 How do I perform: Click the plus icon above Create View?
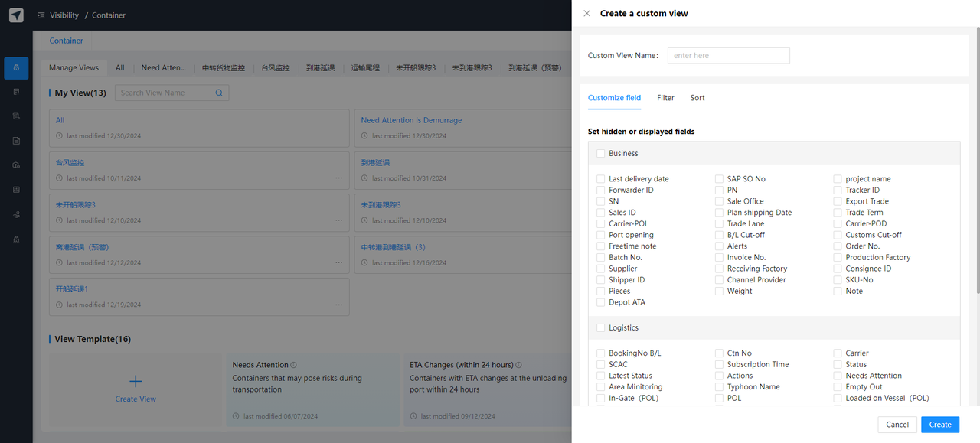136,381
